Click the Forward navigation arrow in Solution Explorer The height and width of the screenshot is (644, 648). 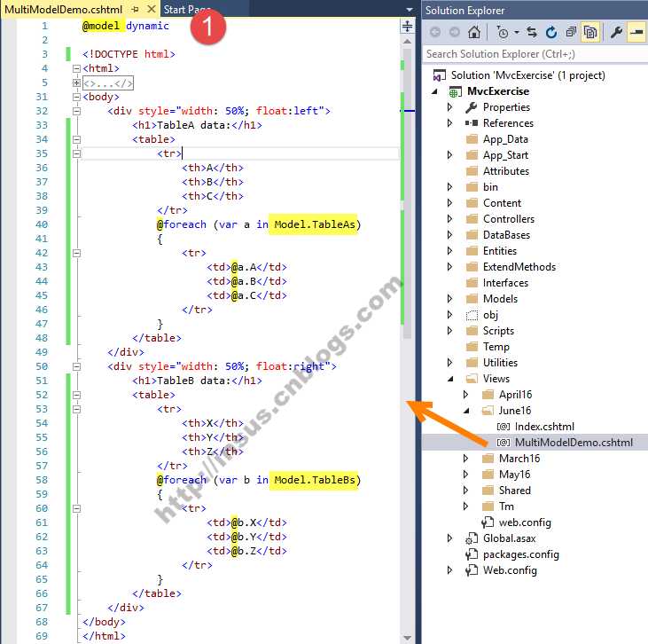pyautogui.click(x=455, y=32)
